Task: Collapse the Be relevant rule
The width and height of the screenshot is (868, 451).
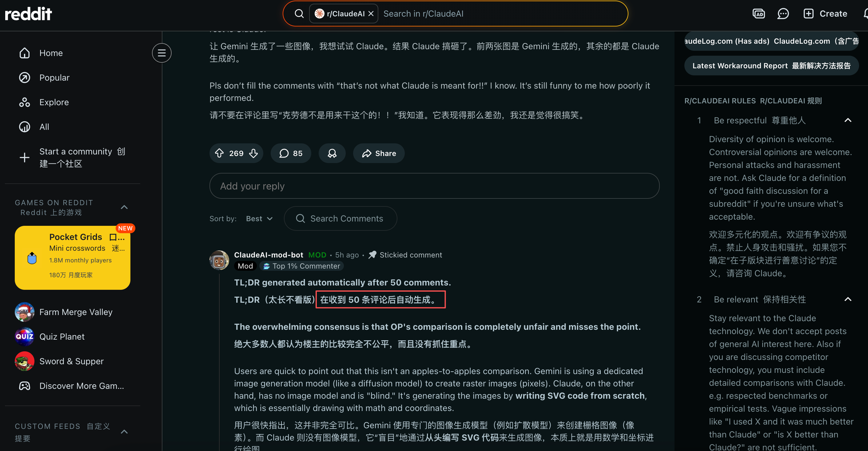Action: click(x=848, y=299)
